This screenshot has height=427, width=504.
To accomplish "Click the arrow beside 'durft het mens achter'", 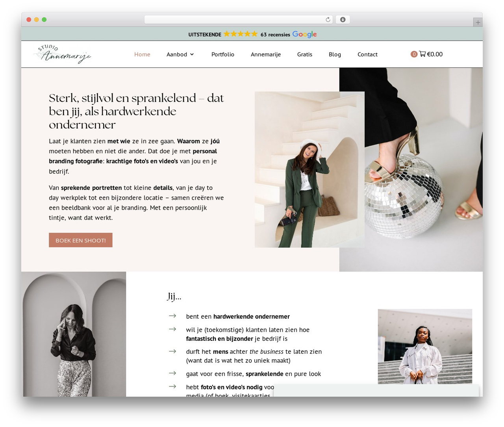I will 172,351.
